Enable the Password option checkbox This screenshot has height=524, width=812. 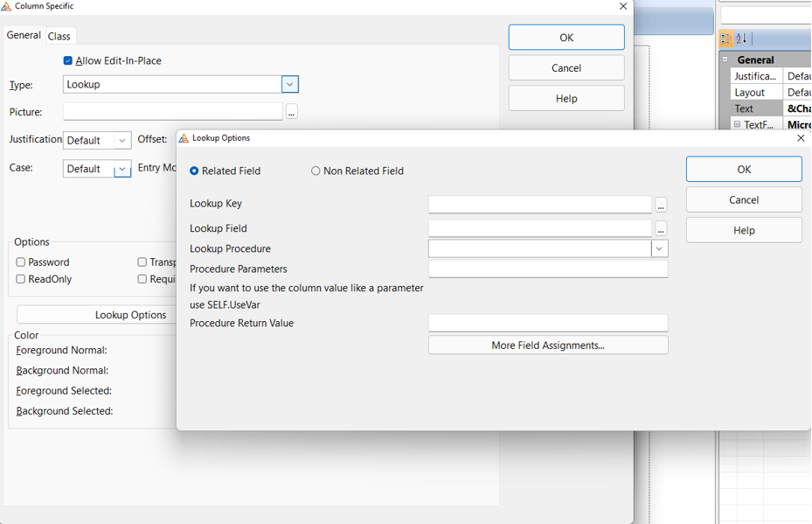(x=21, y=262)
